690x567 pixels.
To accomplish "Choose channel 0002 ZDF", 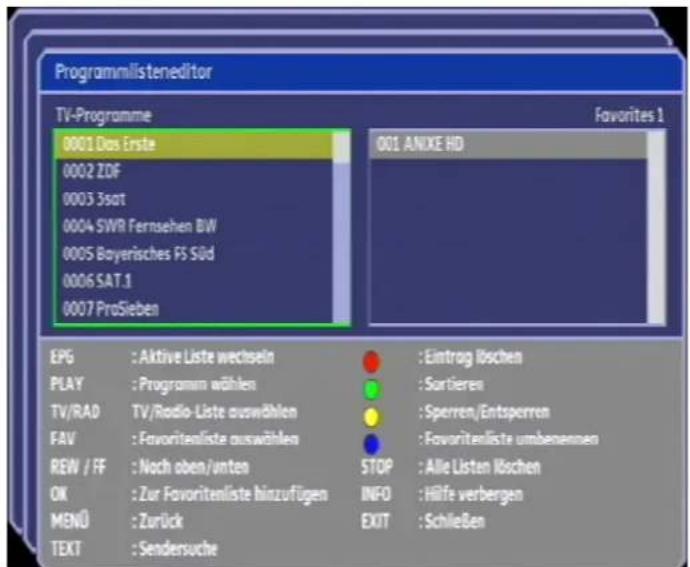I will pyautogui.click(x=194, y=172).
